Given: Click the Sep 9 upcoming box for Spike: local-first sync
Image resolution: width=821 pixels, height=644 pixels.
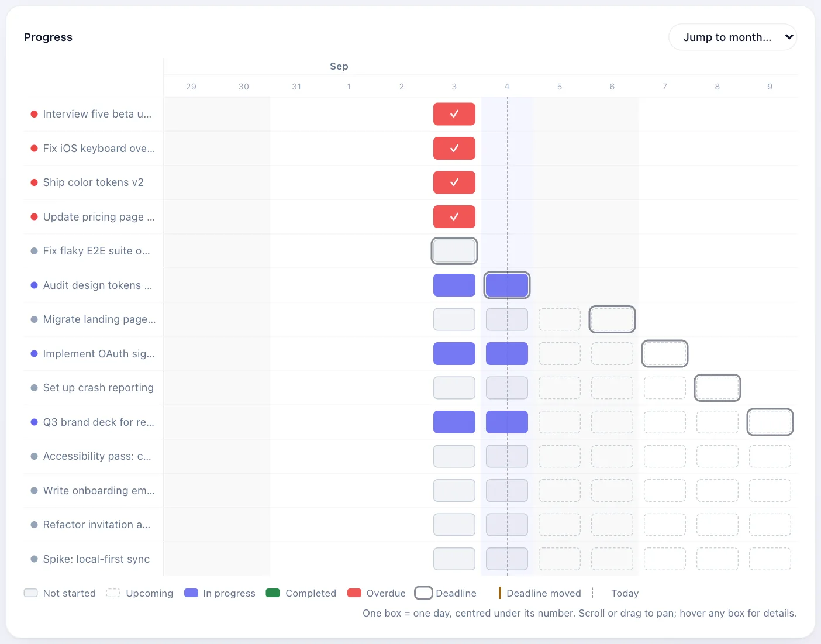Looking at the screenshot, I should pos(770,559).
